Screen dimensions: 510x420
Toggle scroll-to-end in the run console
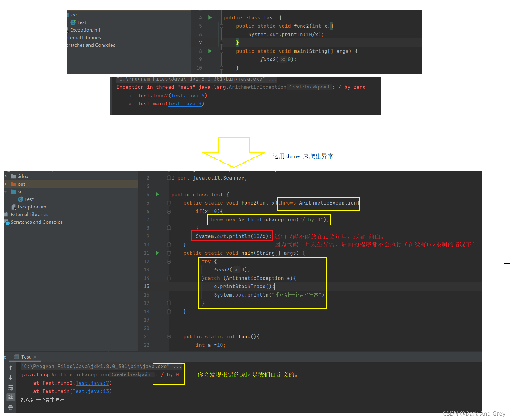11,397
